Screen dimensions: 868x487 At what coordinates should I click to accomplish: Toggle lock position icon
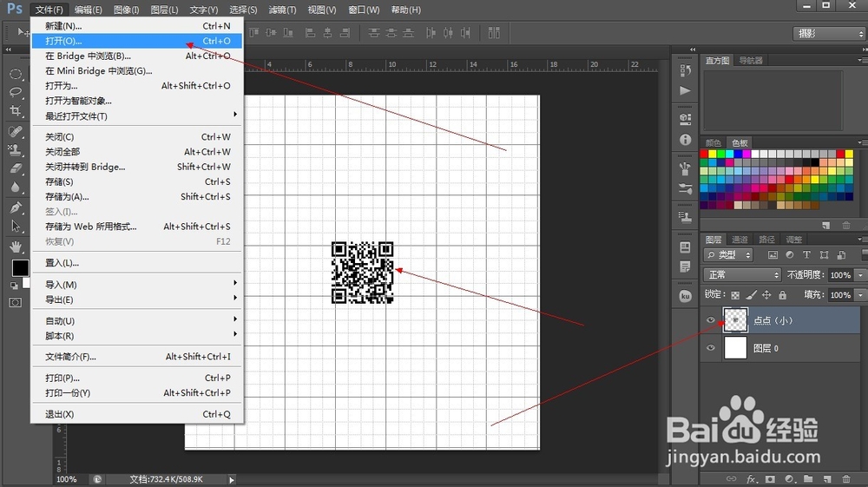click(x=766, y=295)
